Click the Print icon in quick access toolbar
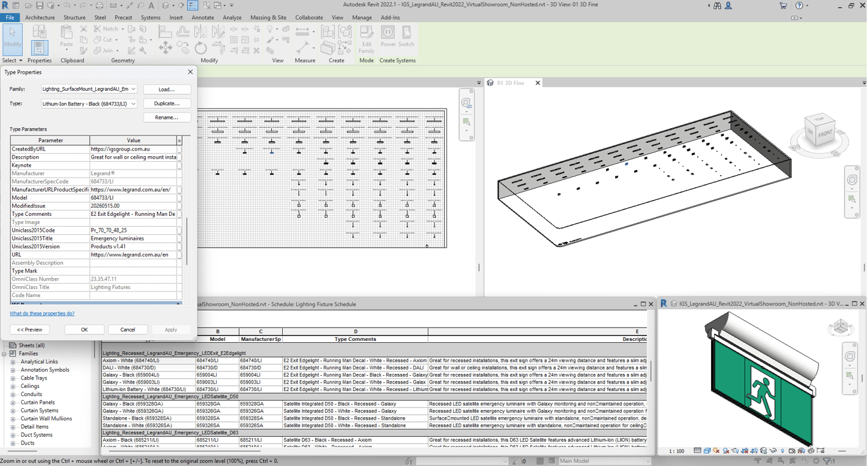Screen dimensions: 868x466 [99, 6]
